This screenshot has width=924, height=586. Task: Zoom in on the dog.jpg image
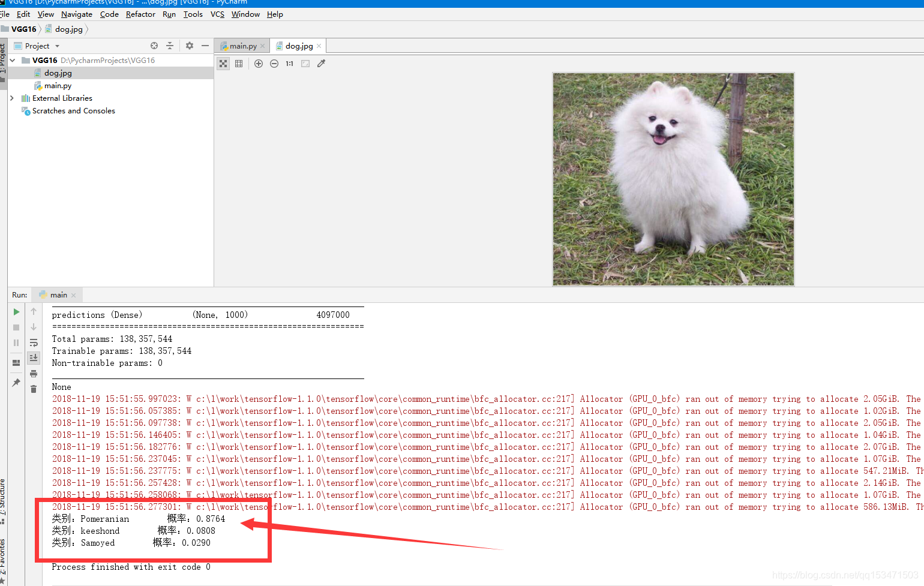[259, 64]
